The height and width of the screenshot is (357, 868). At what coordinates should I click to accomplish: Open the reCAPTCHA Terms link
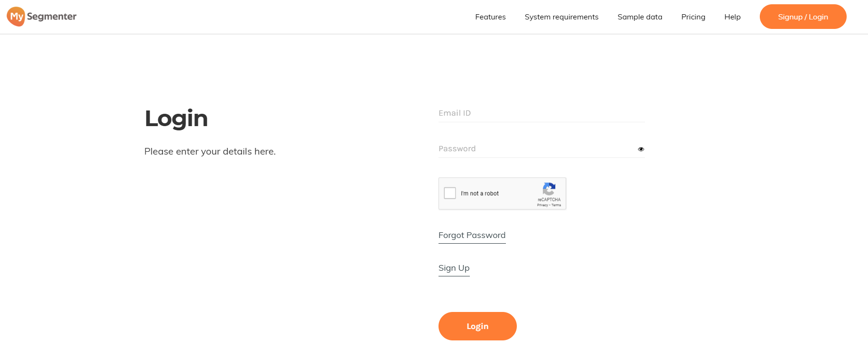(x=556, y=205)
